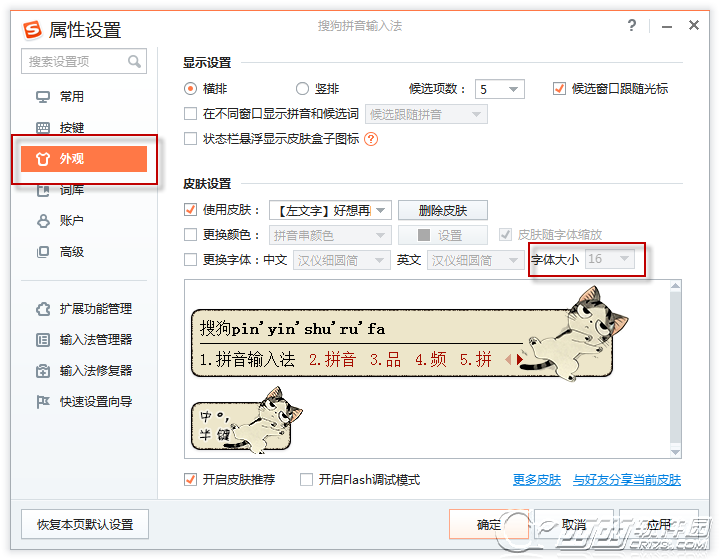This screenshot has height=560, width=720.
Task: Toggle 候选窗口跟随光标 checkbox
Action: click(x=559, y=89)
